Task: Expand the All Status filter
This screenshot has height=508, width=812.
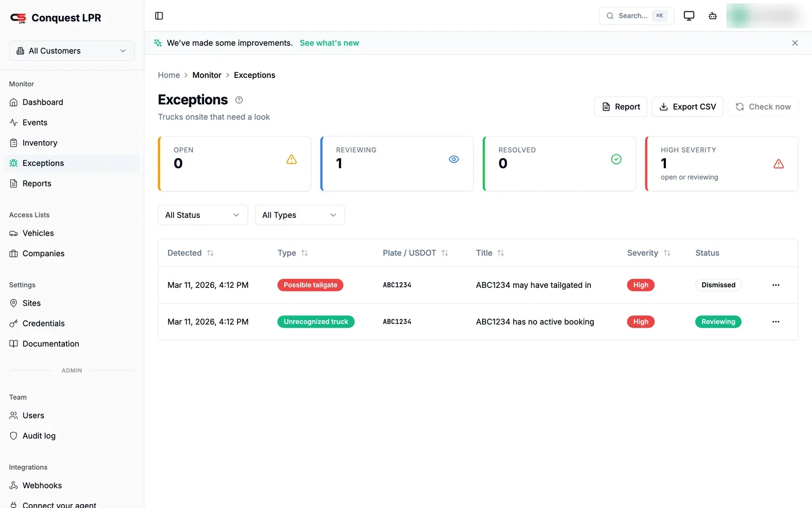Action: tap(203, 215)
